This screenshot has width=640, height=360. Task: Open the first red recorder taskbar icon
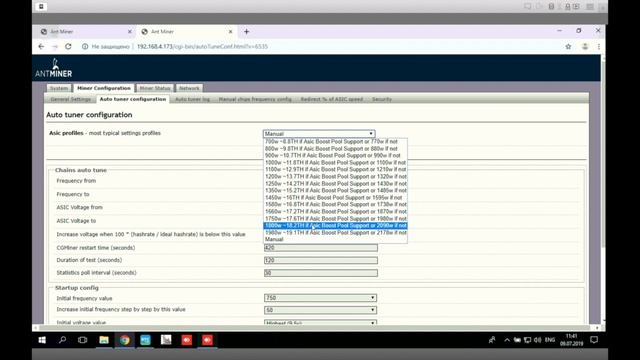pyautogui.click(x=187, y=340)
